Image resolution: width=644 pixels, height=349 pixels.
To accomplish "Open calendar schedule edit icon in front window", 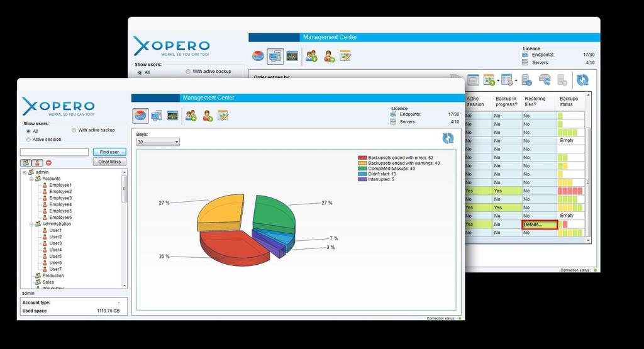I will coord(223,116).
